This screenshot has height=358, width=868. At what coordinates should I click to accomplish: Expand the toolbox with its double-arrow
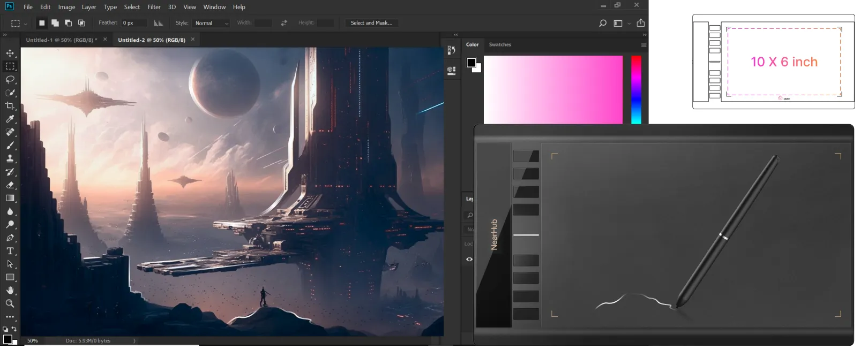coord(5,35)
